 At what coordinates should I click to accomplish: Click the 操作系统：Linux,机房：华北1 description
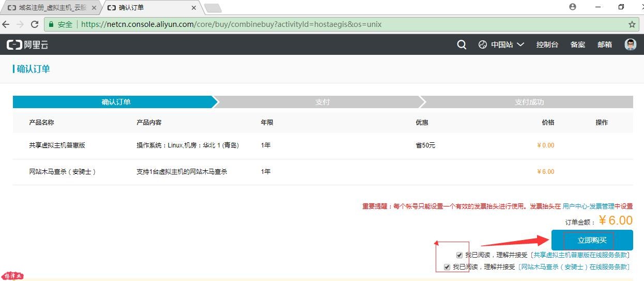[188, 145]
